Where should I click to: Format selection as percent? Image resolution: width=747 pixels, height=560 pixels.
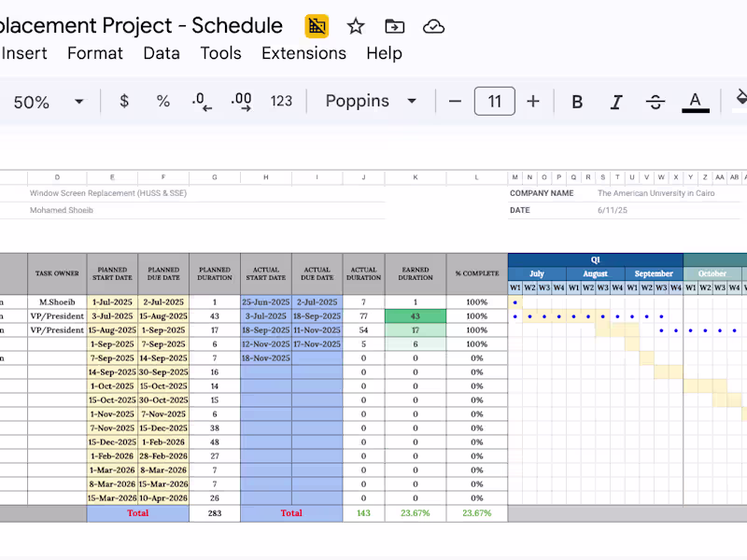coord(163,102)
